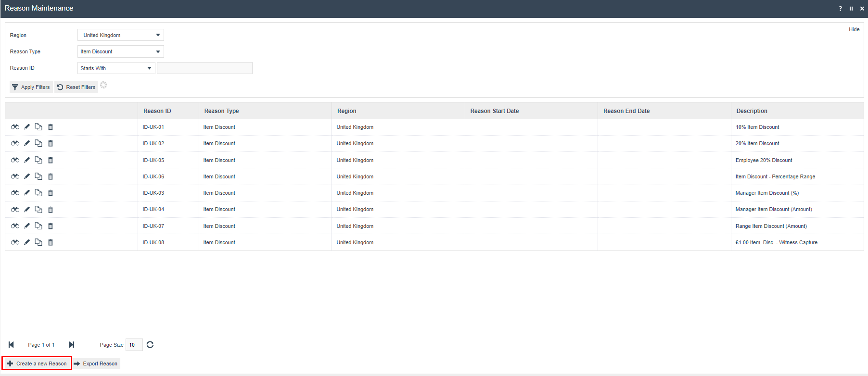View reason ID-UK-07 details

pyautogui.click(x=15, y=226)
